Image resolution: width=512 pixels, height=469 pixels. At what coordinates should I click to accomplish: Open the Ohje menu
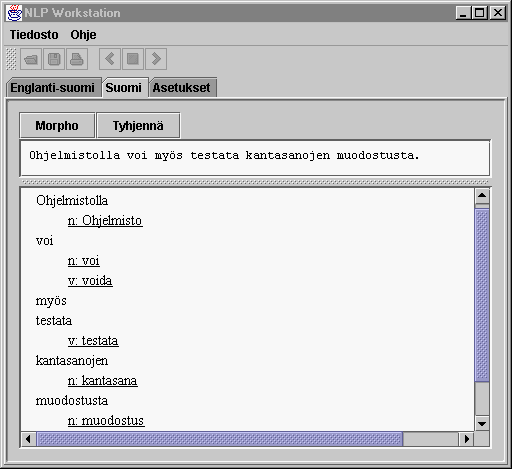pos(83,35)
